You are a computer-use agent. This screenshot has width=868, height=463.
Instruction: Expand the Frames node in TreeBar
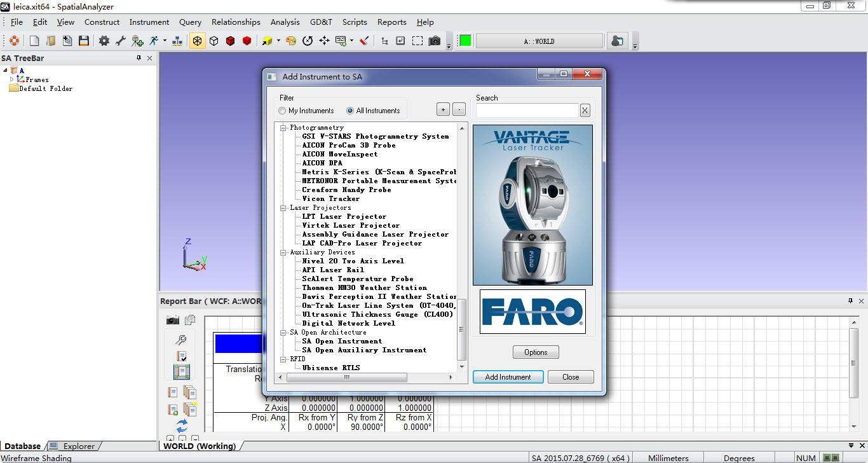tap(11, 79)
